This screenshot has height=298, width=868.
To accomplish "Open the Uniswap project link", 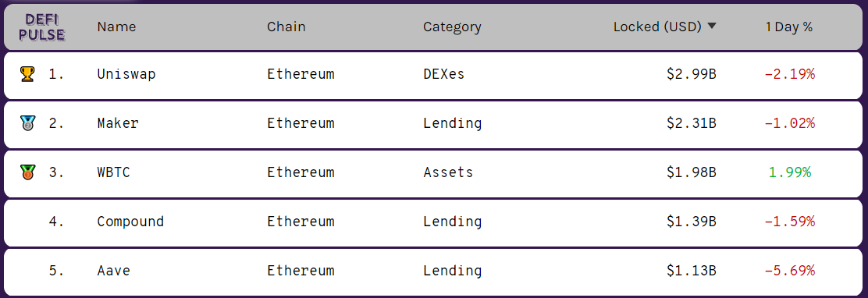I will pos(126,73).
